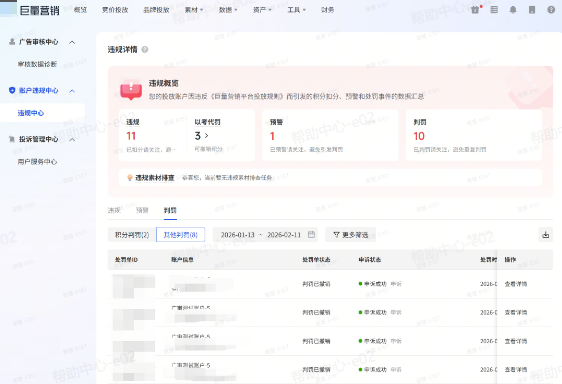The image size is (562, 384).
Task: Open the 数据 dropdown menu
Action: [x=228, y=10]
